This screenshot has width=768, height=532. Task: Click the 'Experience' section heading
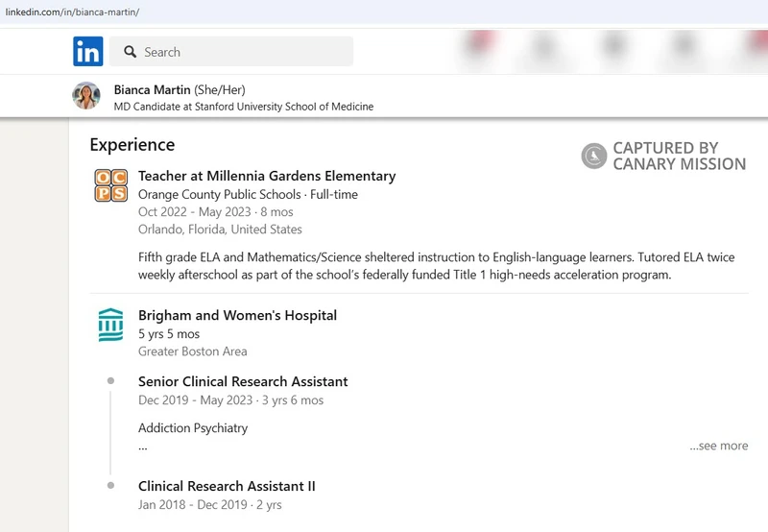point(132,145)
